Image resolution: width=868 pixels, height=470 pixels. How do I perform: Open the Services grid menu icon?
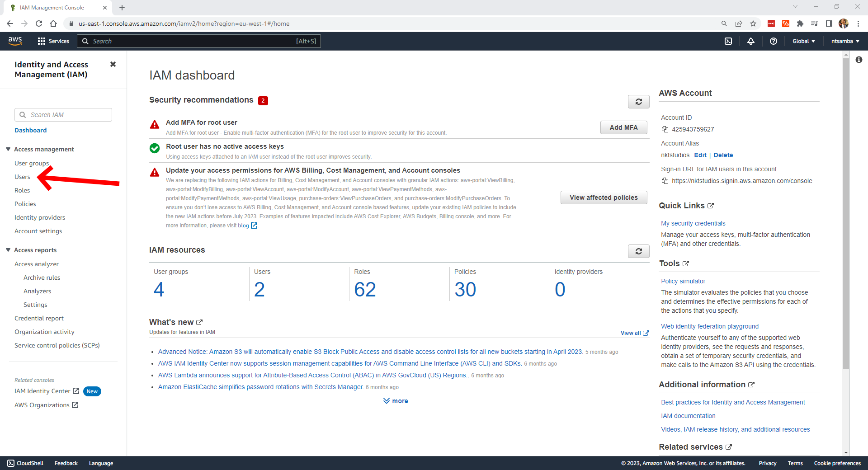click(42, 41)
